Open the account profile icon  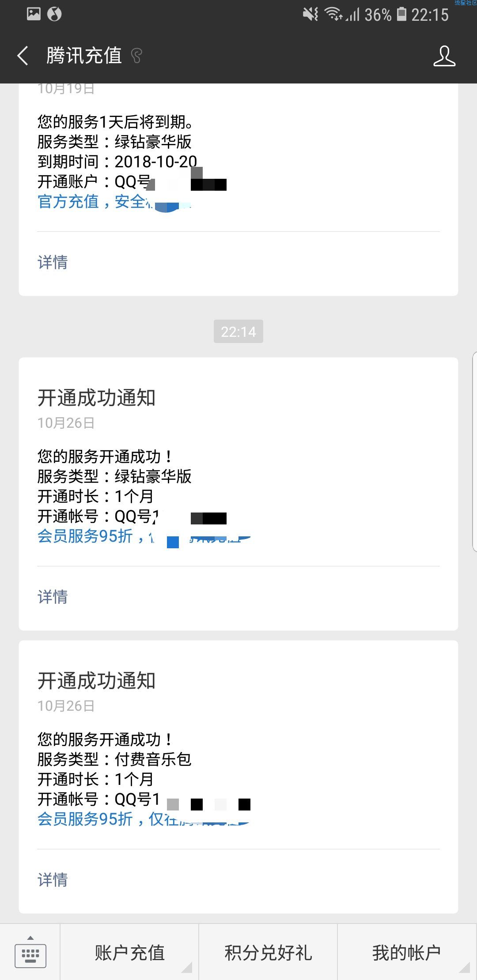point(444,56)
